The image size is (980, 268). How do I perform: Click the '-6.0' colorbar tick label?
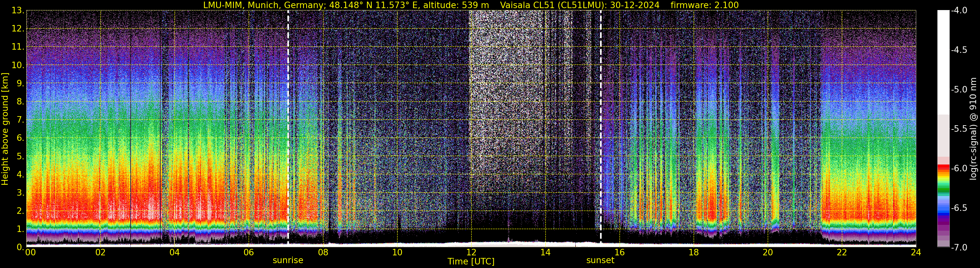959,168
